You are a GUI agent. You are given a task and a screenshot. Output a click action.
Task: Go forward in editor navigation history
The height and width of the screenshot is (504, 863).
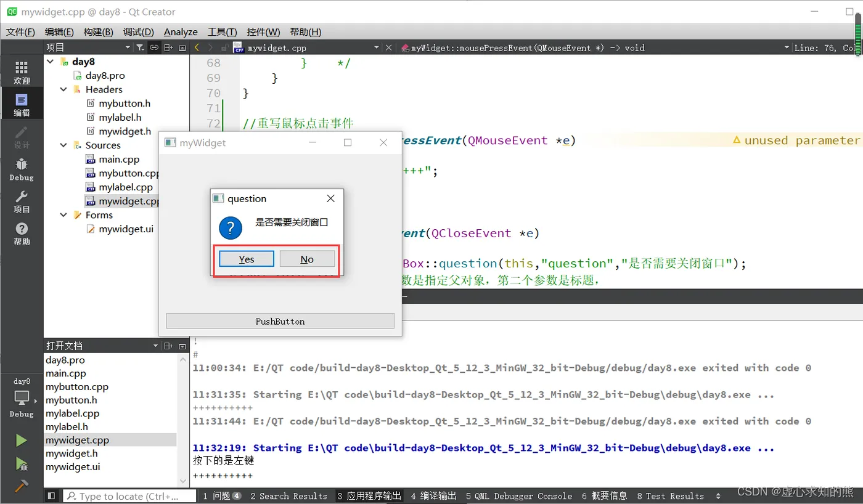point(211,47)
